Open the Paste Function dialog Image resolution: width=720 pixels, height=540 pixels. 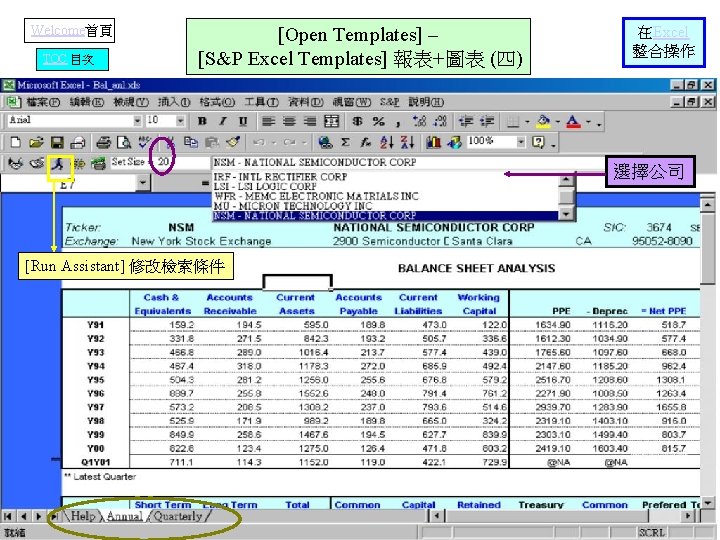click(x=366, y=142)
